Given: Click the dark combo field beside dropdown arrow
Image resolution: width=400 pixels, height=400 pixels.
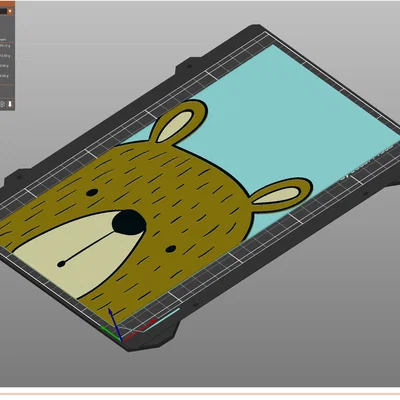Looking at the screenshot, I should (x=3, y=11).
